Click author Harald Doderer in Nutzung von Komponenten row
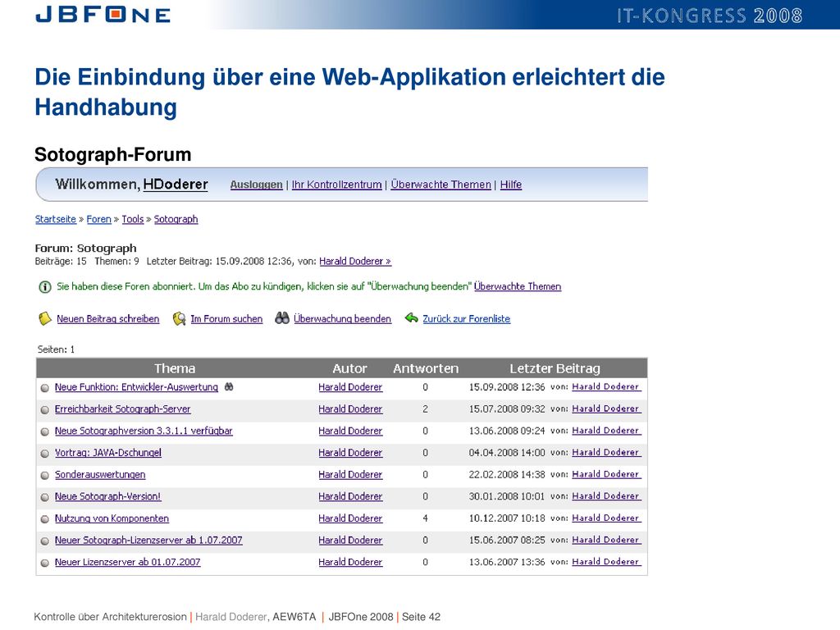This screenshot has width=840, height=630. point(350,518)
